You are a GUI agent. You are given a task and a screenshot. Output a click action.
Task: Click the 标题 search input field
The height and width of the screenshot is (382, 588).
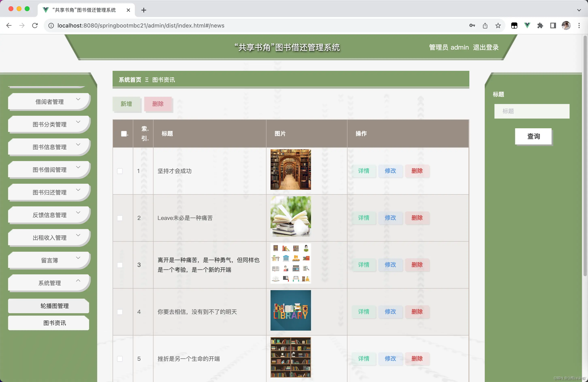pyautogui.click(x=532, y=111)
